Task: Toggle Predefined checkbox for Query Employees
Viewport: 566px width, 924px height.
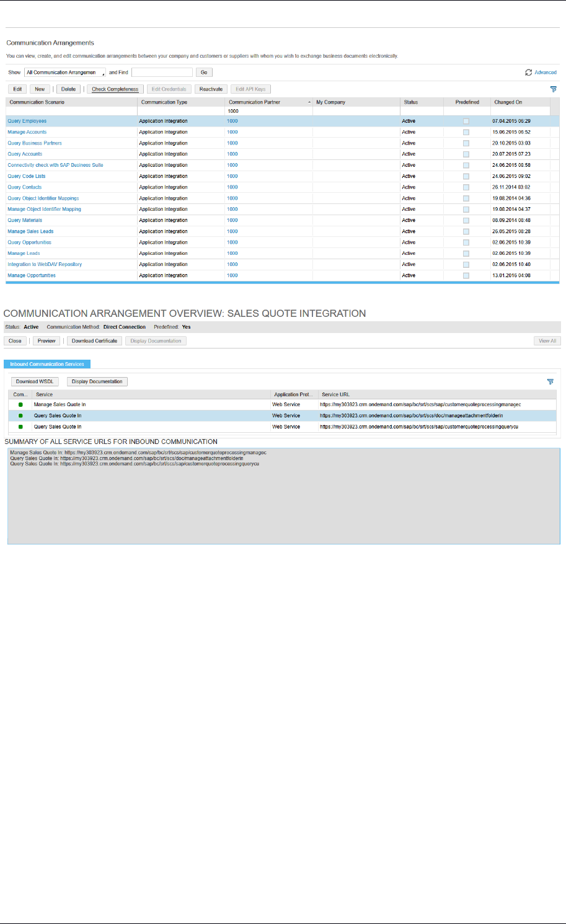Action: (466, 121)
